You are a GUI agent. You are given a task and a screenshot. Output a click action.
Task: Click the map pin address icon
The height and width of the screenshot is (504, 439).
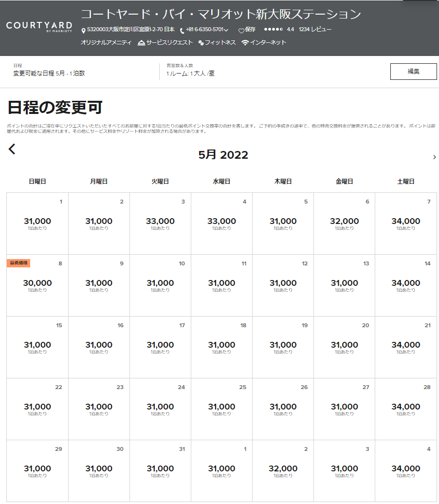[83, 30]
